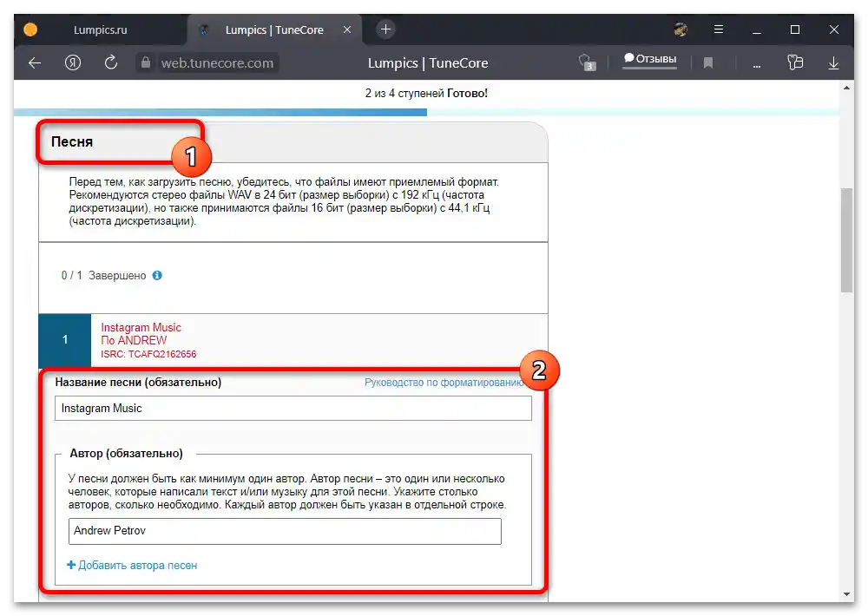Reload the TuneCore page
Viewport: 868px width, 616px height.
coord(111,62)
